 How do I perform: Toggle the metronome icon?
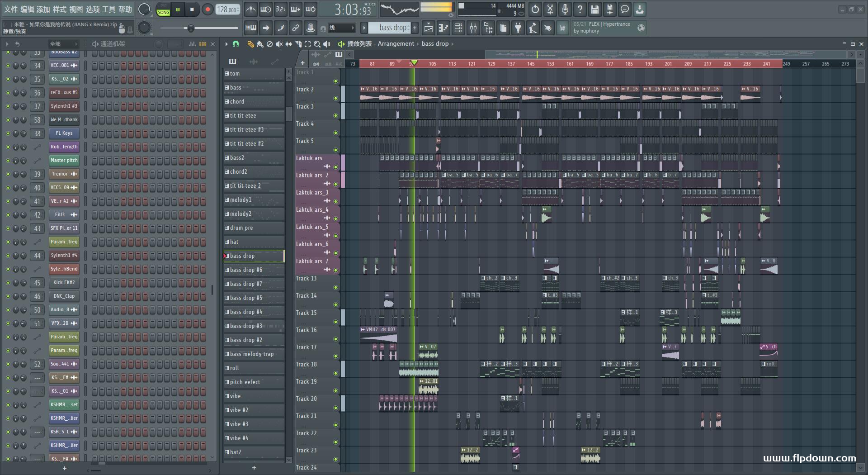pos(251,9)
